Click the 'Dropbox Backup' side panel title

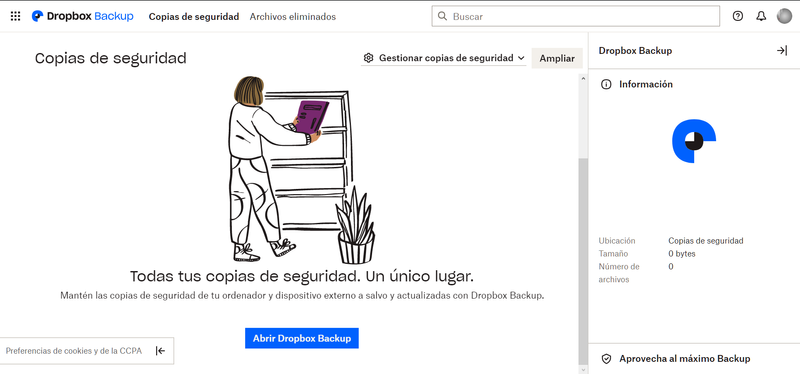coord(635,51)
